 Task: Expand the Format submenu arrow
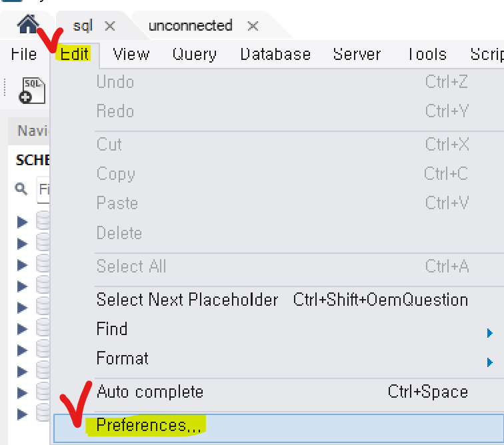coord(490,362)
